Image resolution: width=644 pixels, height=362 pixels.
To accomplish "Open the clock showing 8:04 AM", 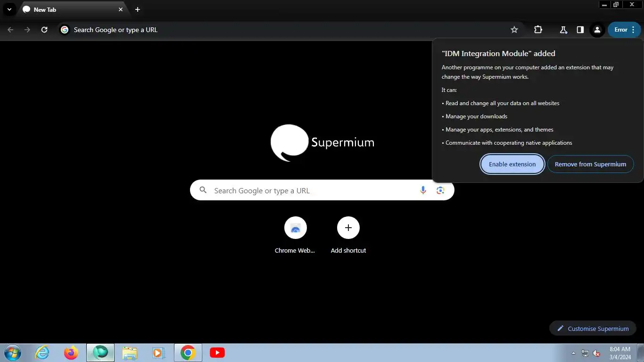I will tap(620, 353).
